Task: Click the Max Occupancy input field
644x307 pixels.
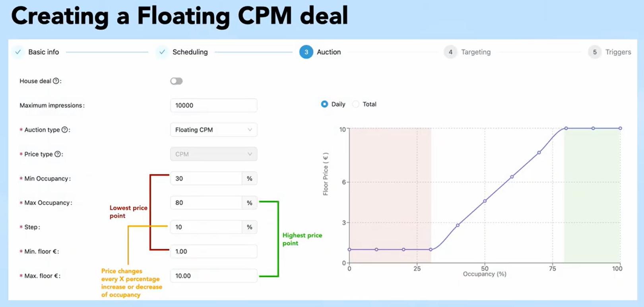Action: point(206,203)
